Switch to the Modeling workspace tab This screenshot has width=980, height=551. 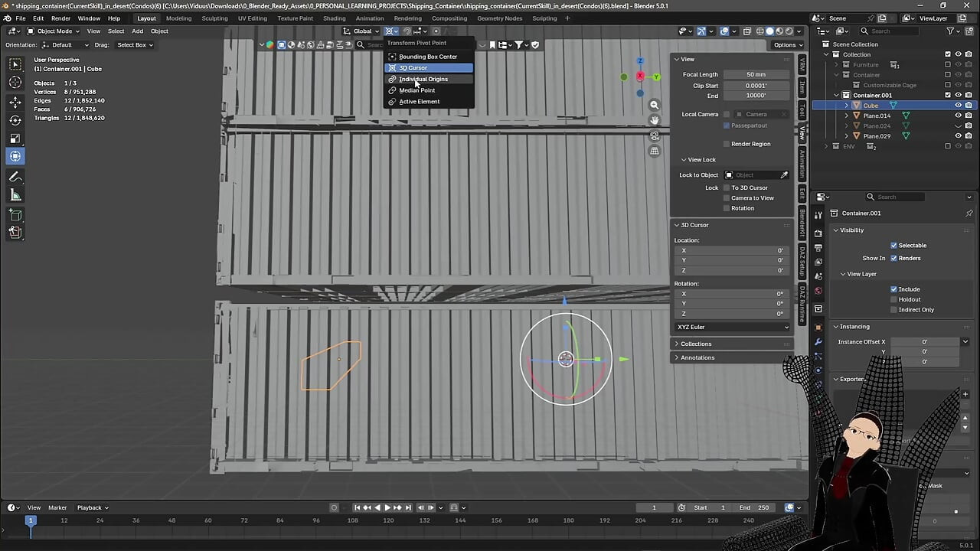tap(178, 18)
